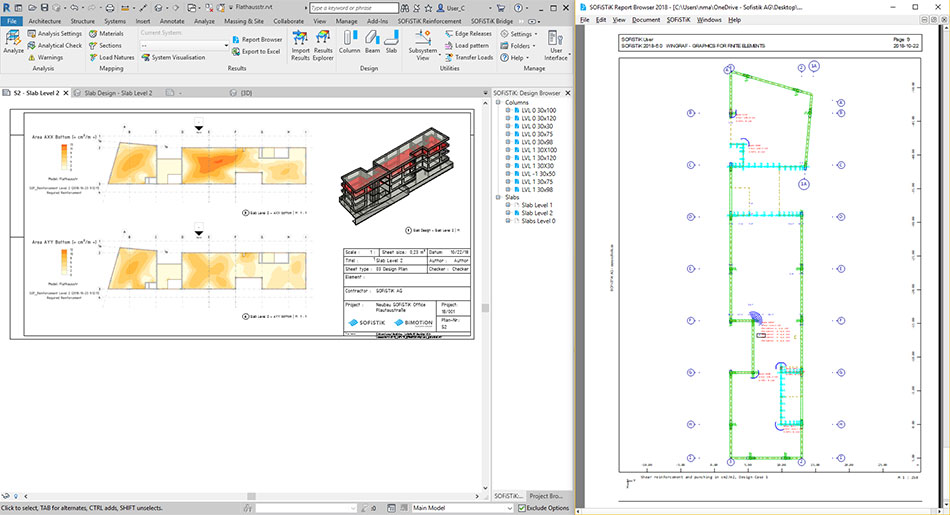Open Help dropdown in Manage panel
Screen dimensions: 950x515
pyautogui.click(x=514, y=58)
